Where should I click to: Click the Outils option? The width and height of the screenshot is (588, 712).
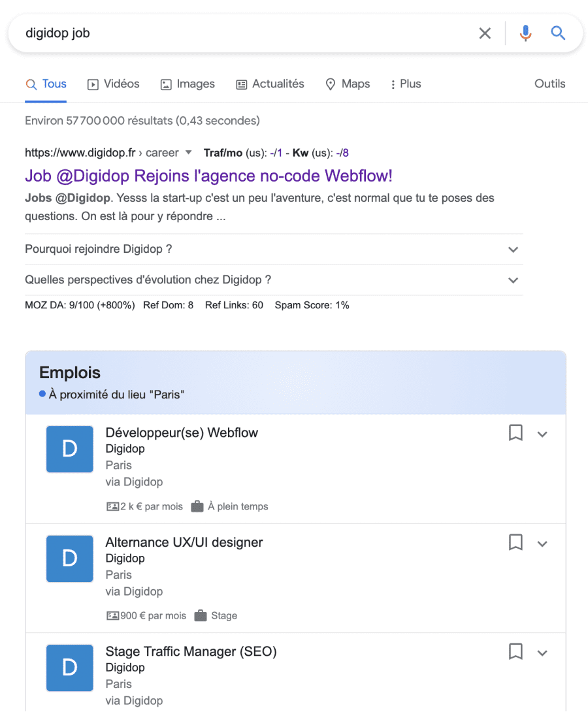pyautogui.click(x=549, y=84)
